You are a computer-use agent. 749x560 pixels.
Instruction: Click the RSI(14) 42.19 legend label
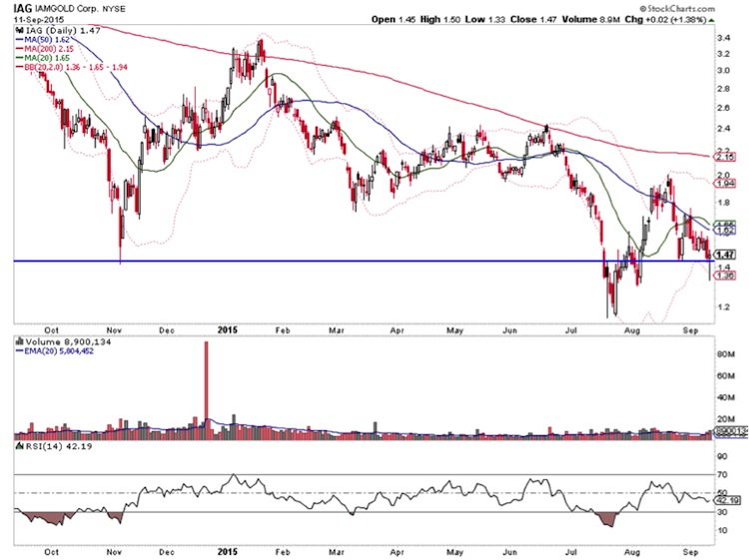pos(59,446)
